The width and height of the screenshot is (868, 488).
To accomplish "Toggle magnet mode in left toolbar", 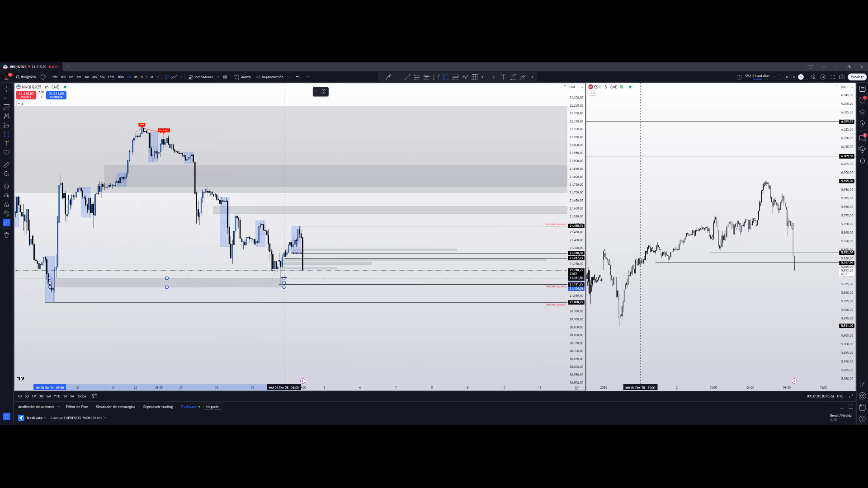I will coord(6,187).
